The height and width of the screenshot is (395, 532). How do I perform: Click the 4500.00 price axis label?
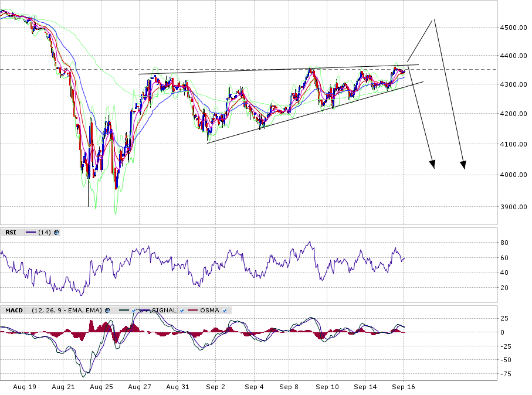(514, 28)
